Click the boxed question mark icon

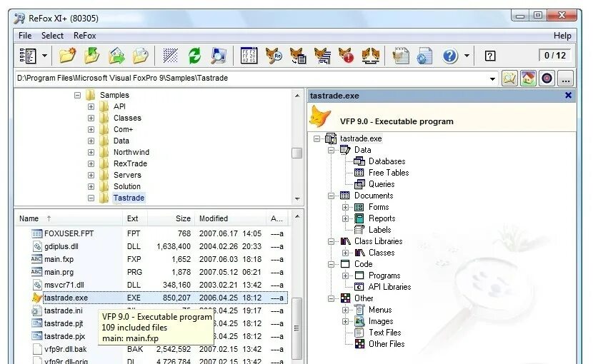click(490, 56)
